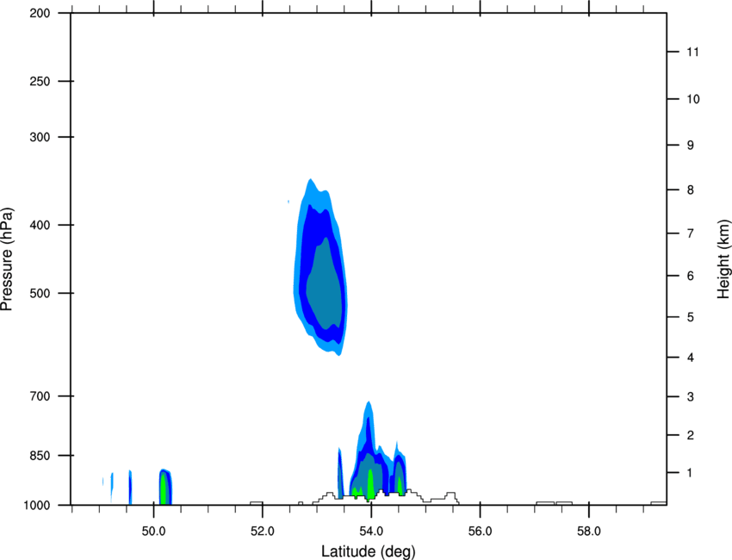The height and width of the screenshot is (560, 732).
Task: Click the 58.0 latitude tick label
Action: tap(589, 532)
